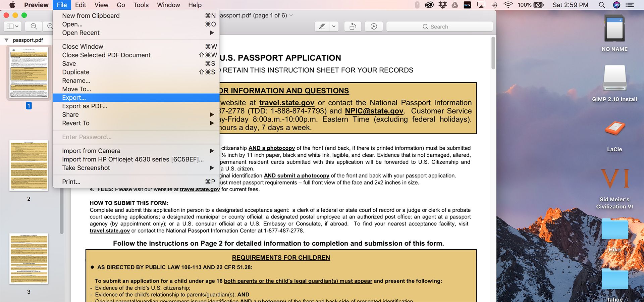Click the AirPlay display icon
Screen dimensions: 644x302
click(x=481, y=5)
